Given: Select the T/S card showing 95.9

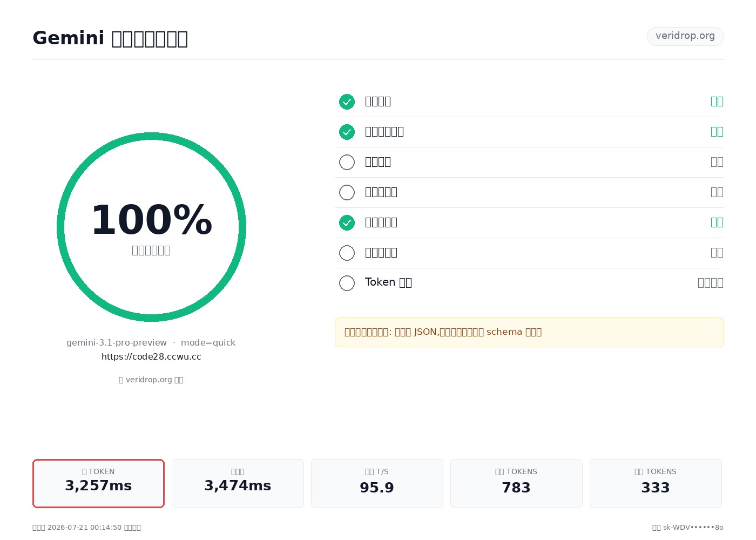Looking at the screenshot, I should click(377, 483).
